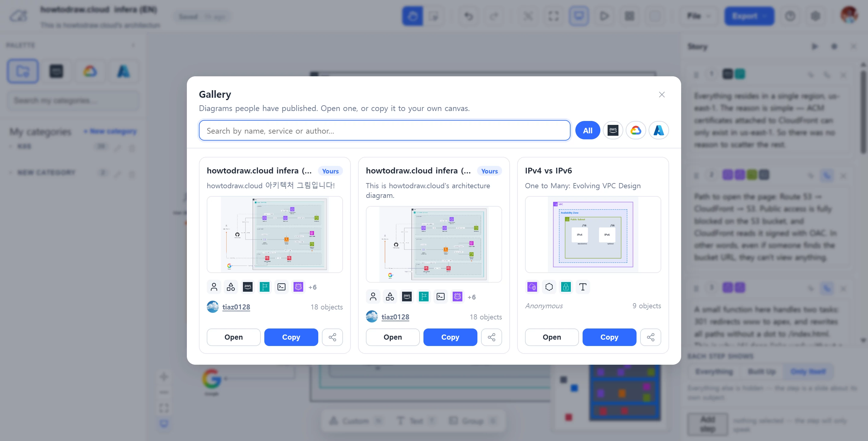The image size is (868, 441).
Task: Select the AWS palette tab
Action: coord(56,71)
